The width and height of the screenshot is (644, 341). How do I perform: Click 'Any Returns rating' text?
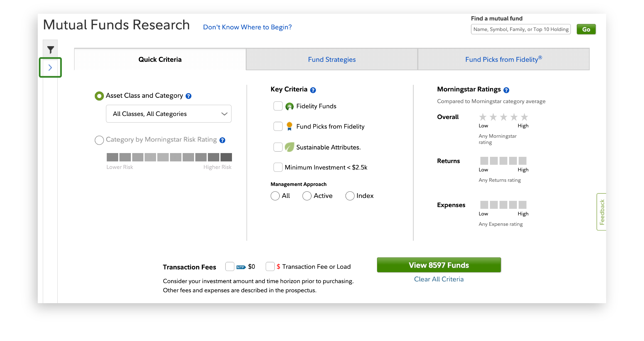pos(500,180)
